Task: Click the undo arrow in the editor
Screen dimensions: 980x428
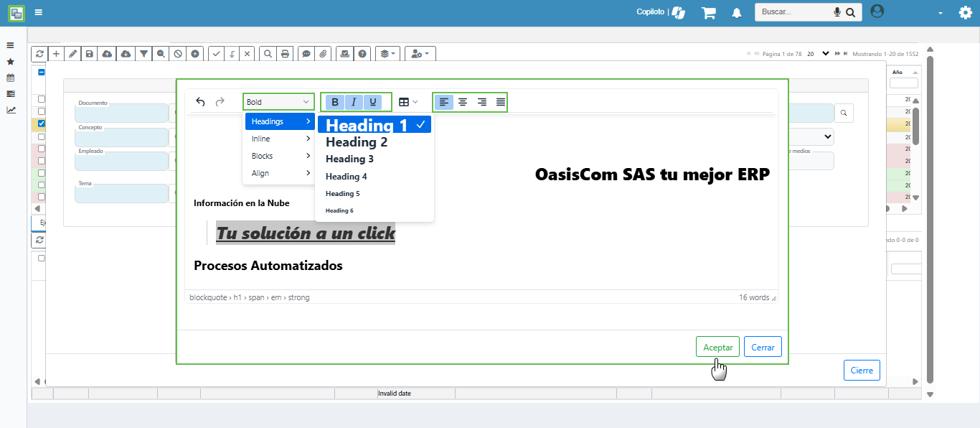Action: pyautogui.click(x=201, y=102)
